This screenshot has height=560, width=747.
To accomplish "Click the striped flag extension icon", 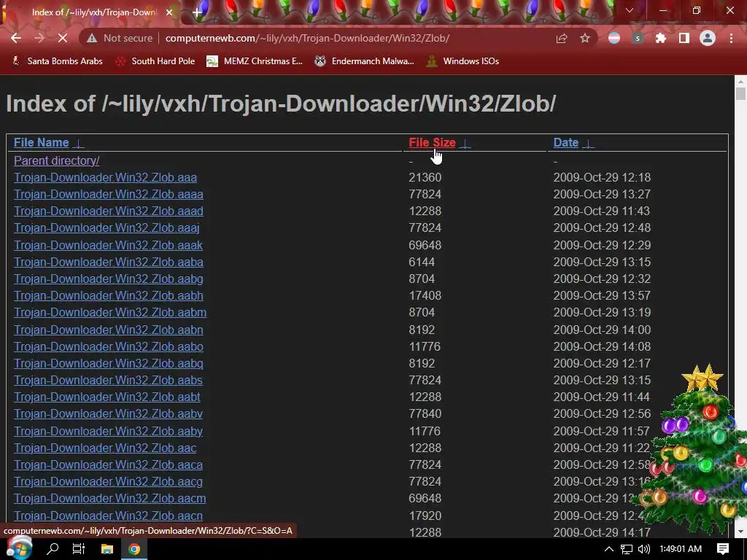I will 614,38.
